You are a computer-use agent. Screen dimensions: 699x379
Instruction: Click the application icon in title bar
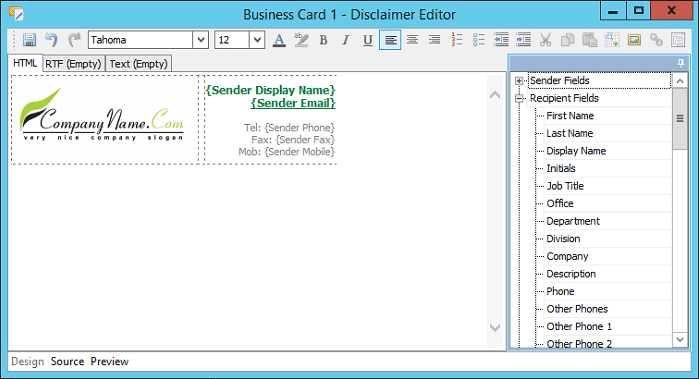click(16, 13)
